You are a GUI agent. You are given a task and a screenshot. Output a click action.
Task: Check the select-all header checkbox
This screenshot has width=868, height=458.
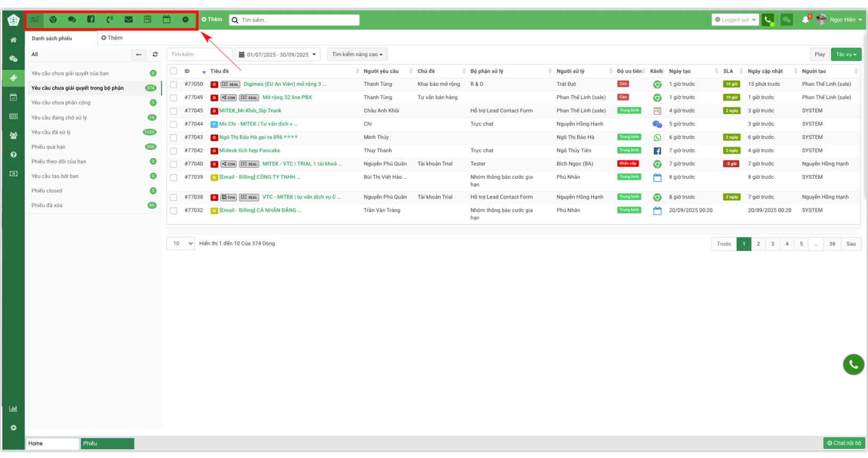174,71
